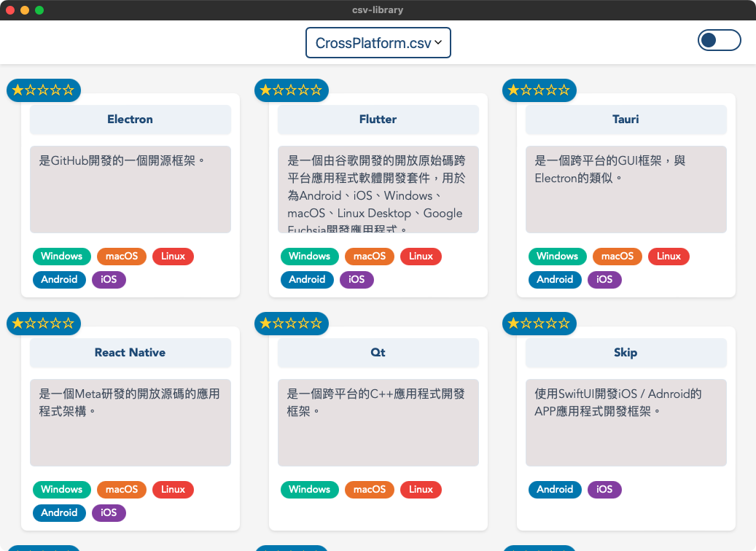
Task: Click the Android tag on the Flutter card
Action: coord(307,280)
